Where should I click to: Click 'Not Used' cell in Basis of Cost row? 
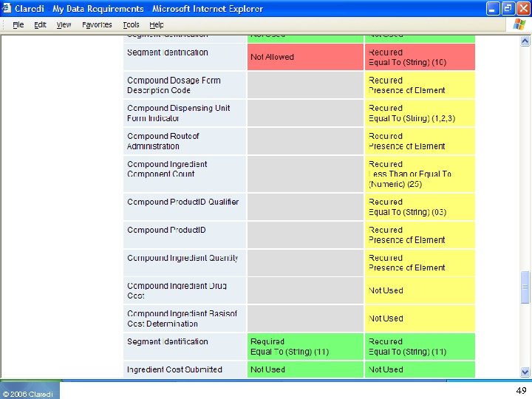point(420,318)
